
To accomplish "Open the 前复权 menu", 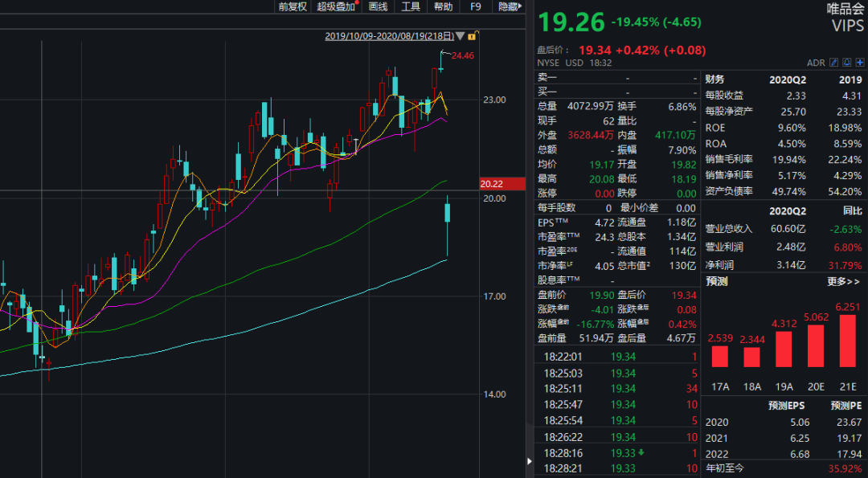I will [292, 6].
